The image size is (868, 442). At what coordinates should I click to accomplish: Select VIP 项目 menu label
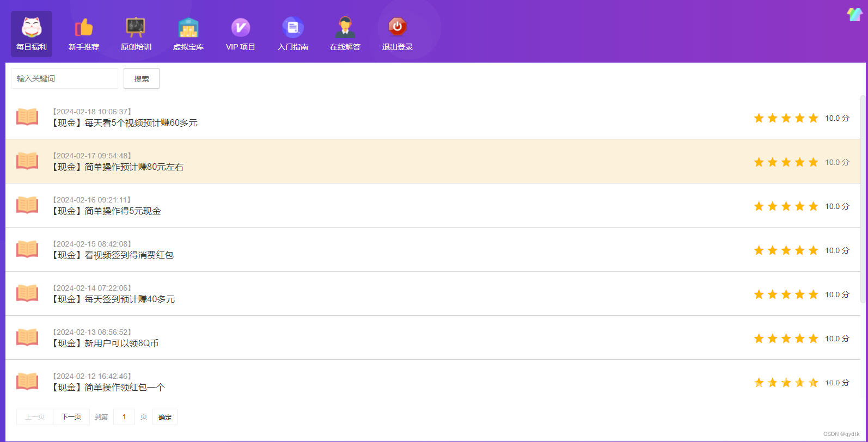point(241,47)
